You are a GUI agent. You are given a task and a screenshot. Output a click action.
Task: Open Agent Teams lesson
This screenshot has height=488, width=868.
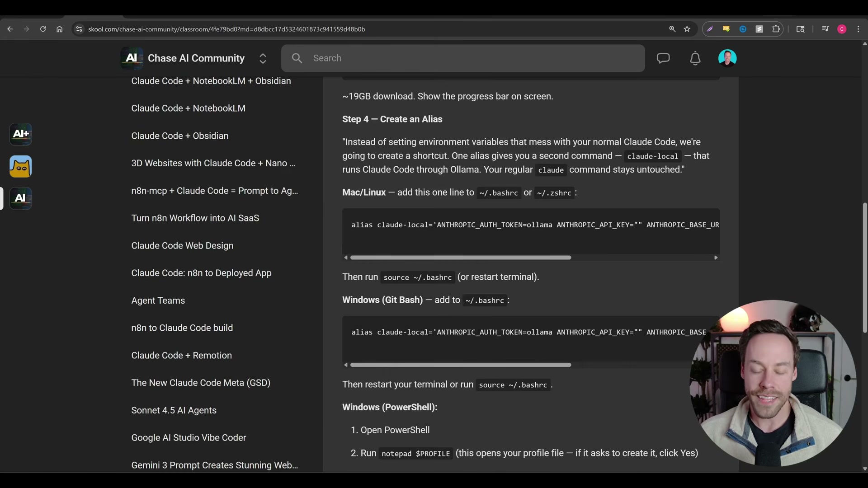[x=158, y=300]
